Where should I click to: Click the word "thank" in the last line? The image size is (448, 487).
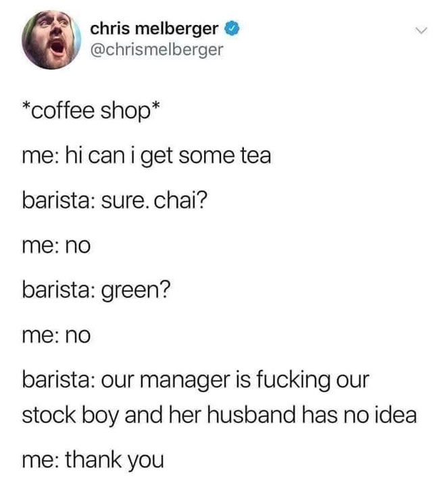click(x=93, y=460)
